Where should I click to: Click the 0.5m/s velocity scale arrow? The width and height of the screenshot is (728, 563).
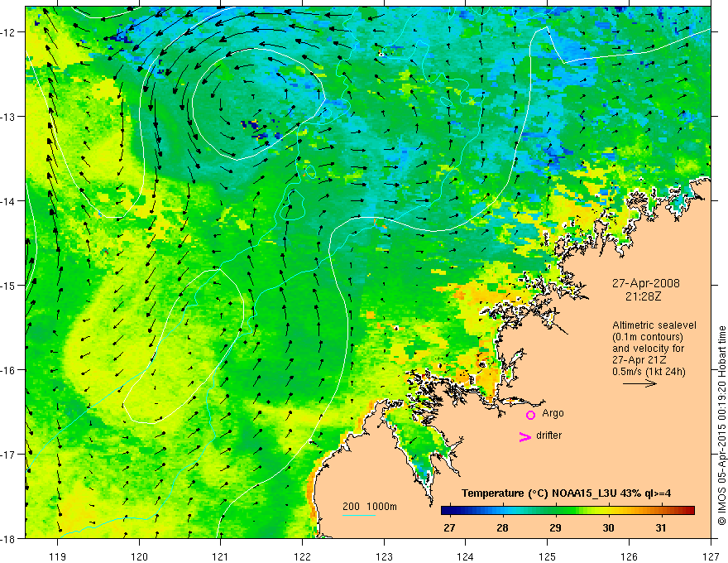(639, 383)
